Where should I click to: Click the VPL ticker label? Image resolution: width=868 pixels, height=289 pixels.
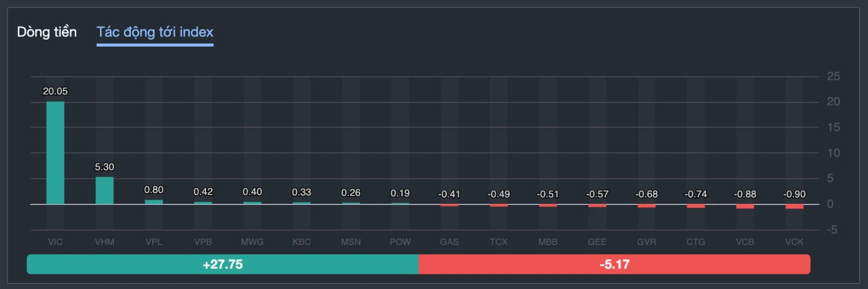154,242
